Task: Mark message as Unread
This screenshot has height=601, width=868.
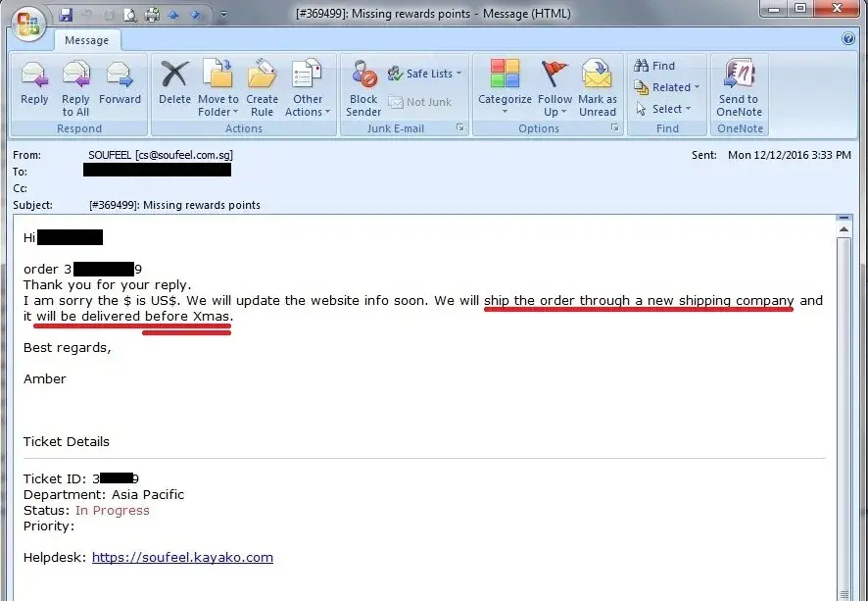Action: click(x=598, y=88)
